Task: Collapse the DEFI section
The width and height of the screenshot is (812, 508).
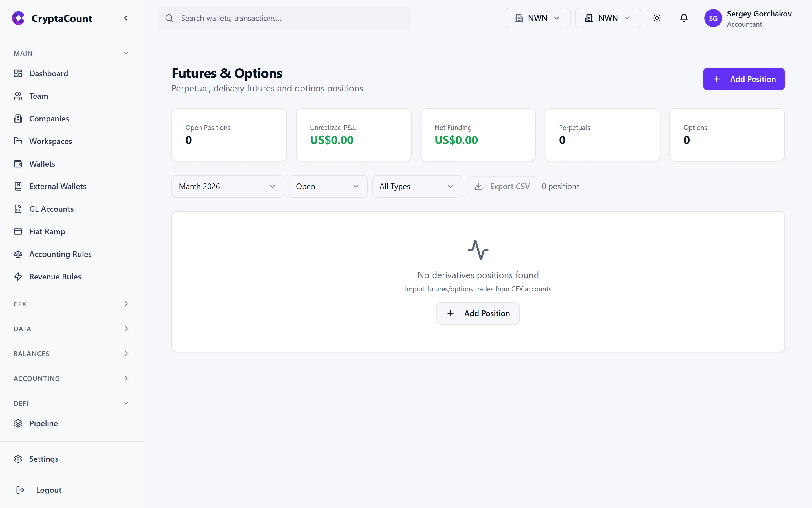Action: point(126,403)
